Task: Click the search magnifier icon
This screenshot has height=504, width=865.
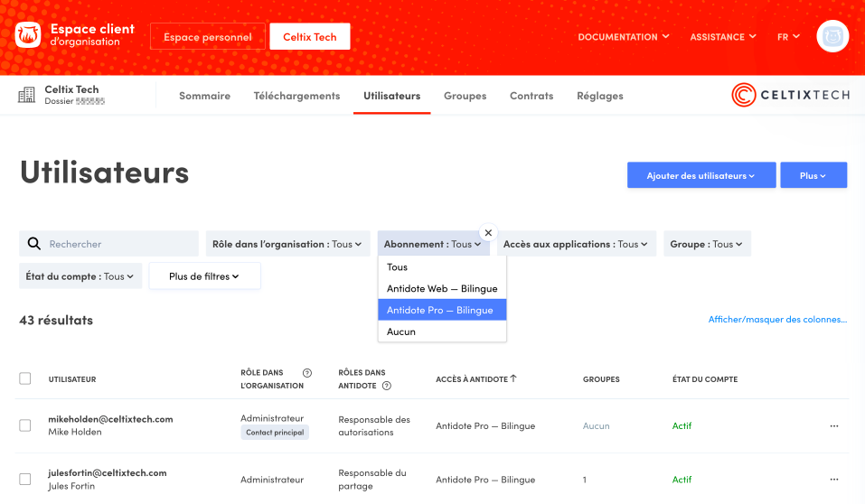Action: [x=34, y=244]
